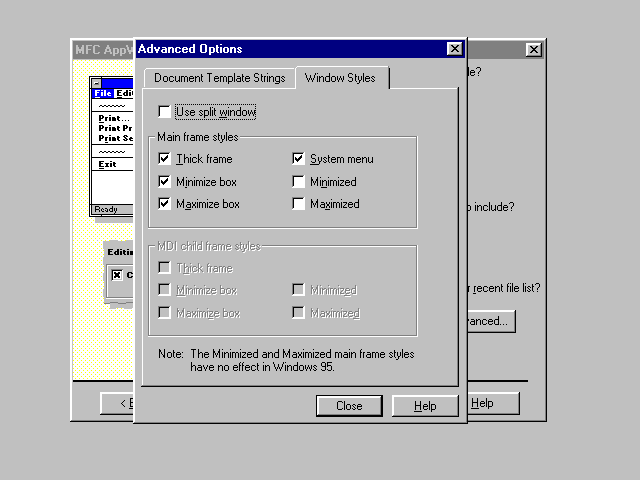Image resolution: width=640 pixels, height=480 pixels.
Task: Uncheck Thick frame under Main frame styles
Action: tap(165, 159)
